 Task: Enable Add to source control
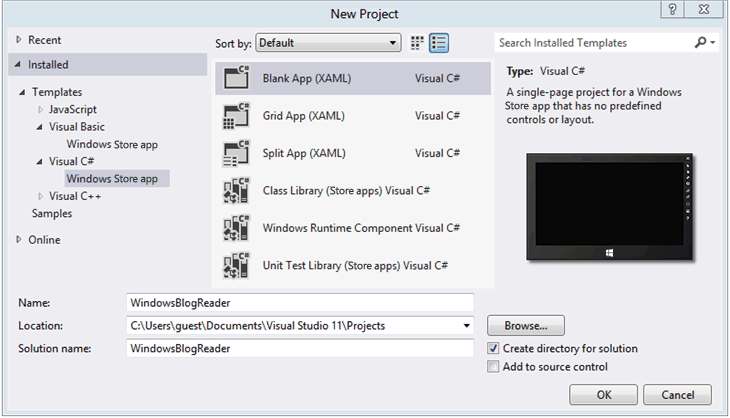click(493, 367)
